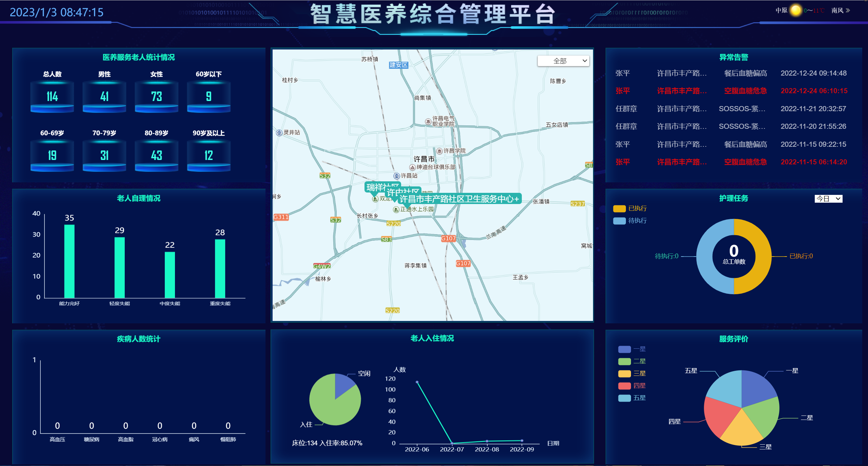Image resolution: width=868 pixels, height=466 pixels.
Task: Click the 男性 41 counter
Action: click(x=104, y=97)
